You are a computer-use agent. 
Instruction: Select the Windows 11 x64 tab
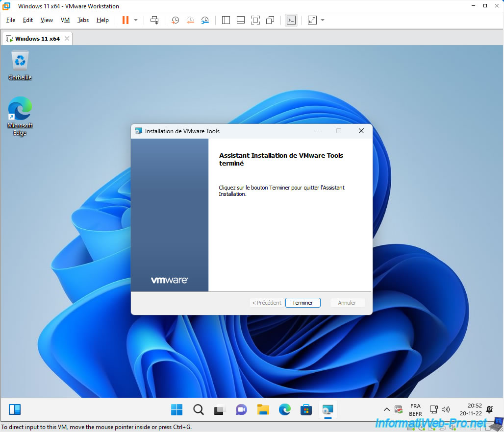(x=37, y=39)
